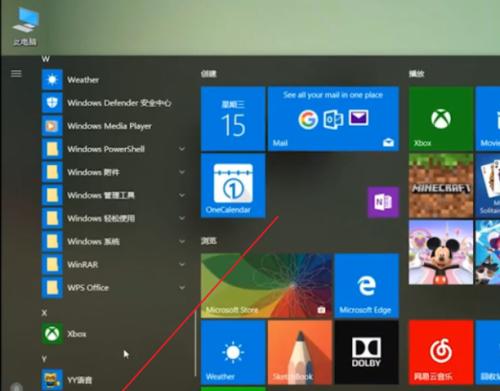
Task: Expand the WinRAR folder chevron
Action: (x=182, y=264)
